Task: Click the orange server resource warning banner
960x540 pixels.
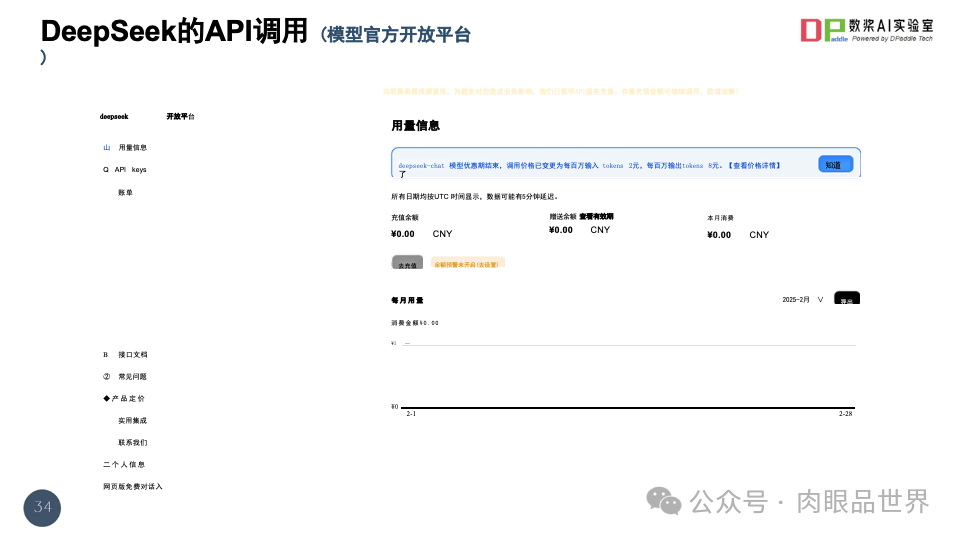Action: 561,91
